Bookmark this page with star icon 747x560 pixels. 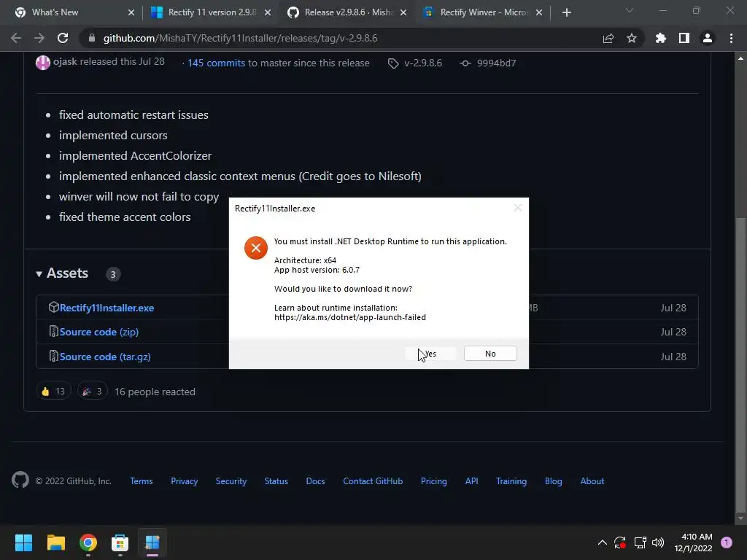pos(632,38)
